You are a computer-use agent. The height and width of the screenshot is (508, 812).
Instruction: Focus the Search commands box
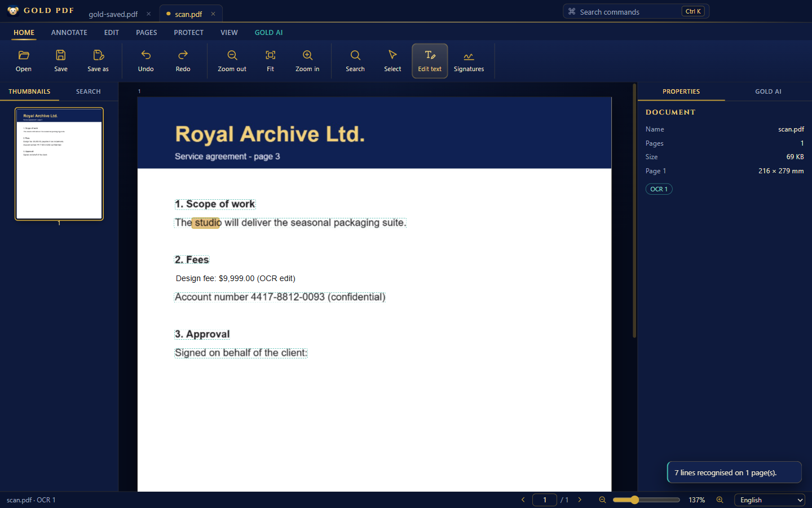[x=636, y=11]
